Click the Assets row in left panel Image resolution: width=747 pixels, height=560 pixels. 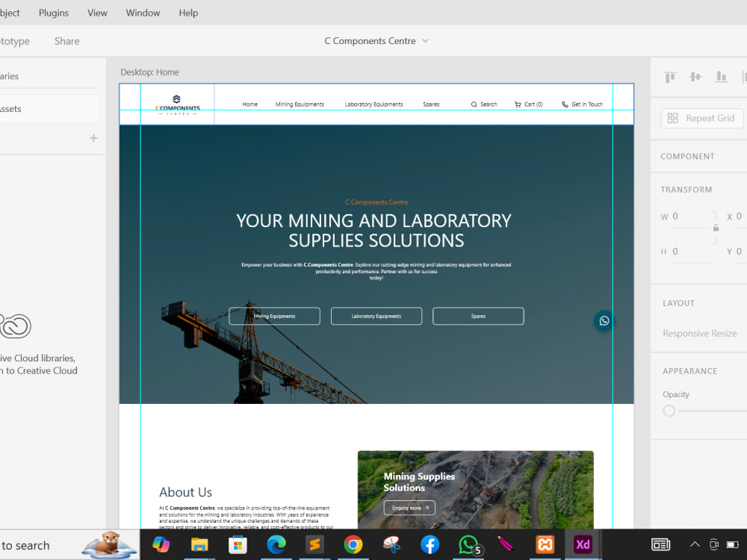click(x=48, y=108)
